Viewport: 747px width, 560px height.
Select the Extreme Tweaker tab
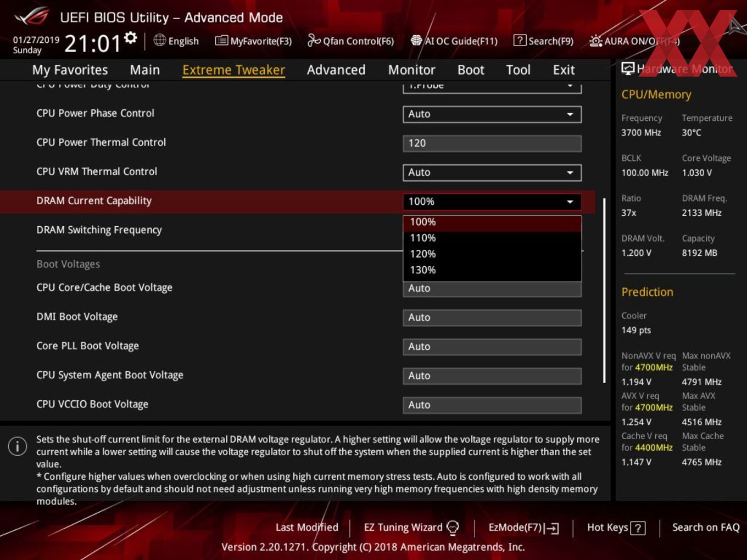(233, 70)
